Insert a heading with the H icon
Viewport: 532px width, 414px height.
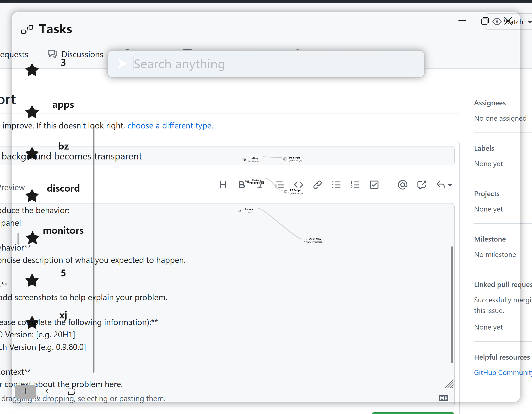[x=223, y=185]
